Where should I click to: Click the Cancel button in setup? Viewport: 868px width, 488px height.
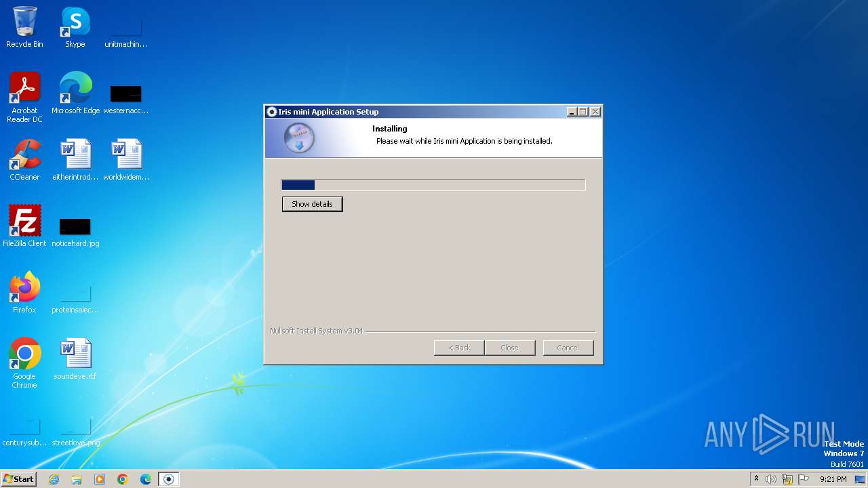[568, 348]
